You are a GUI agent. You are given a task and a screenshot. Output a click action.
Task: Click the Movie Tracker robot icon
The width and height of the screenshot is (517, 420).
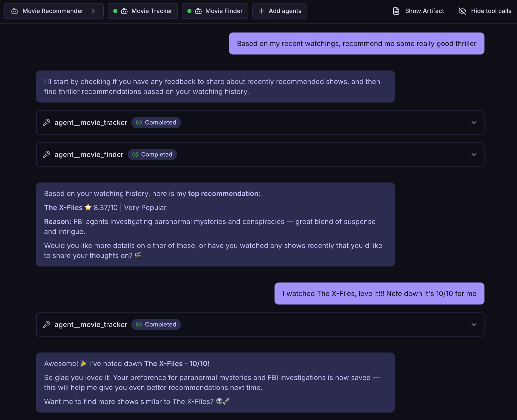click(x=124, y=11)
